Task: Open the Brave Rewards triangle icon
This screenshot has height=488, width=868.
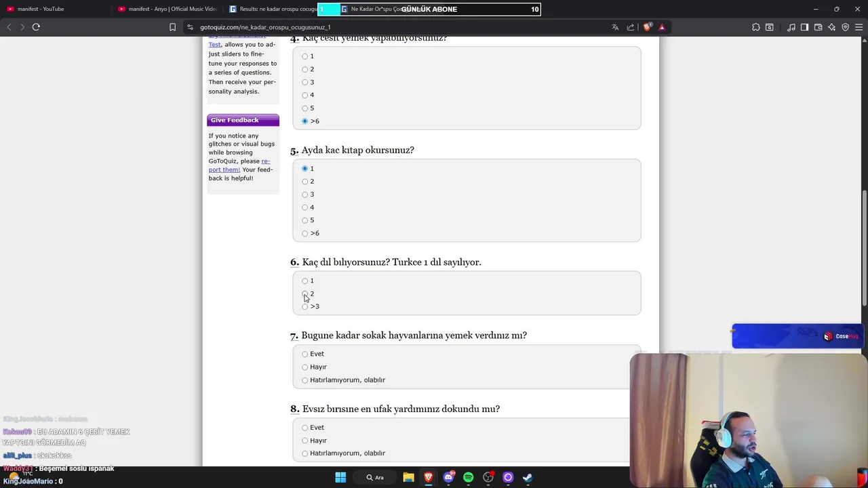Action: coord(662,27)
